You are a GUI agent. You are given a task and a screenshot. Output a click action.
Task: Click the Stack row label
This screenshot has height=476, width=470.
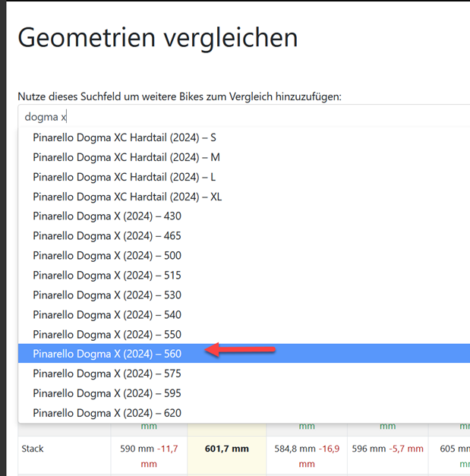click(x=33, y=449)
